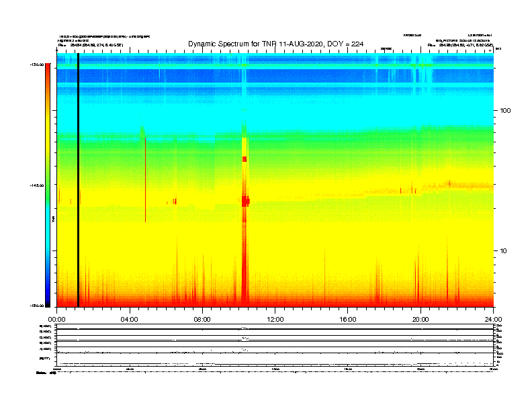The image size is (532, 411).
Task: Click the 00:00 time axis label
Action: point(56,320)
